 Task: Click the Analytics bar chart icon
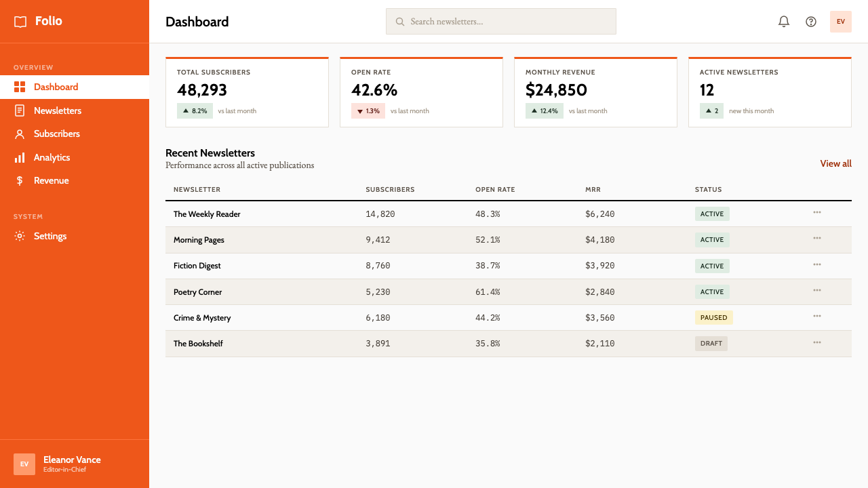pyautogui.click(x=20, y=157)
